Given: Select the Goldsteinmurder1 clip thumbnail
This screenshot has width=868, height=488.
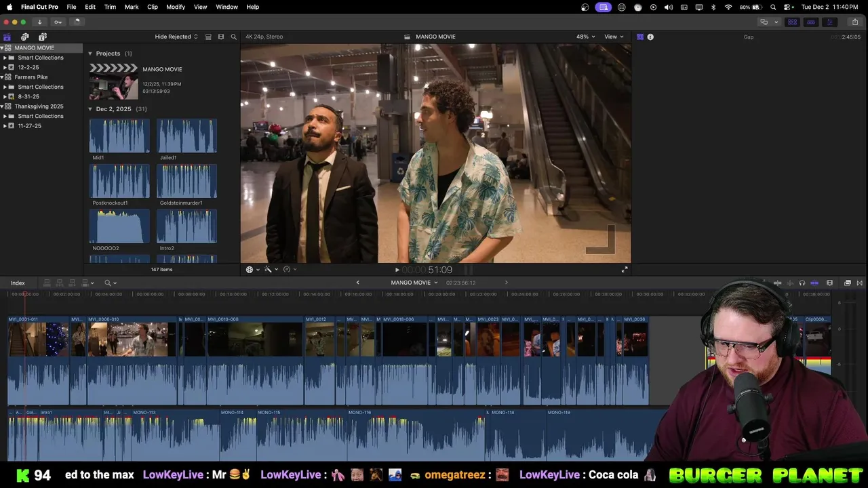Looking at the screenshot, I should [x=187, y=181].
